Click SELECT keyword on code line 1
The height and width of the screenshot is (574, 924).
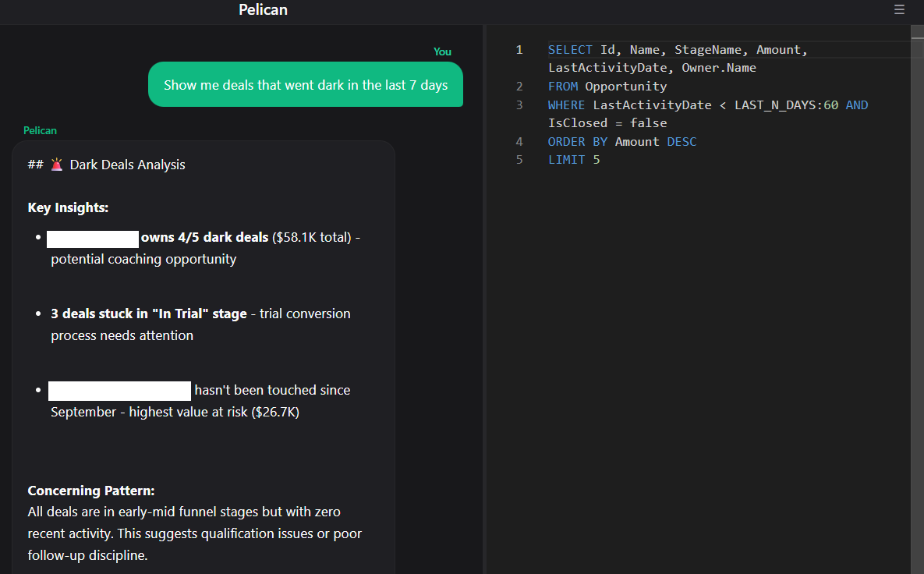[570, 50]
